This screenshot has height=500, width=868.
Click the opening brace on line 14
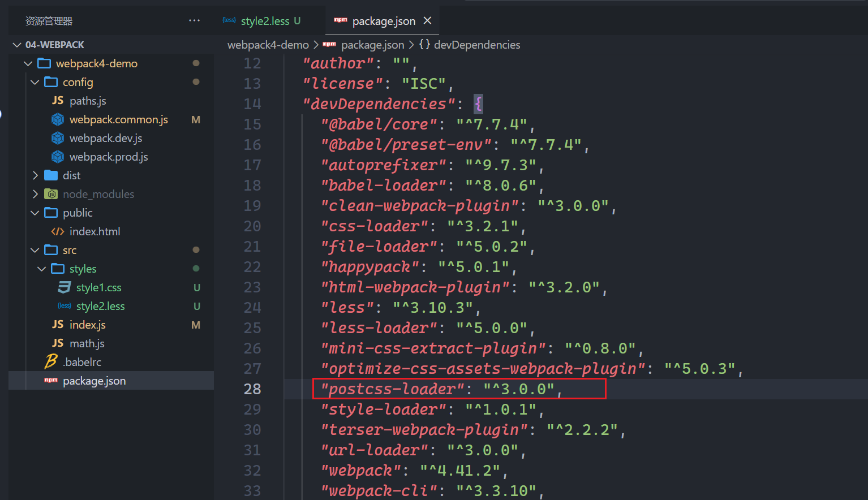coord(479,104)
